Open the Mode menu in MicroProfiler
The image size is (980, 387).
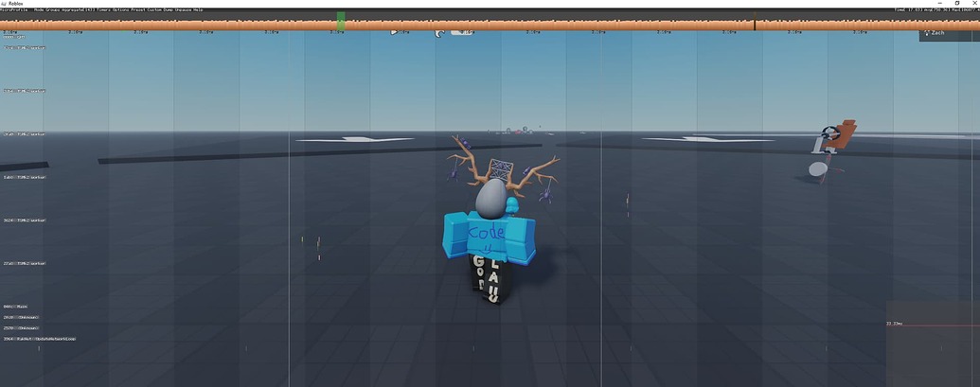point(39,10)
